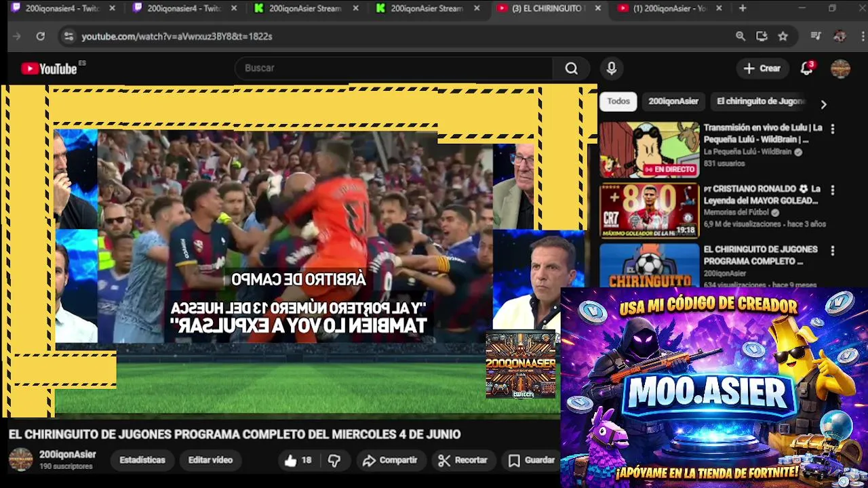
Task: Open options menu for EL CHIRINGUITO suggested video
Action: tap(832, 251)
